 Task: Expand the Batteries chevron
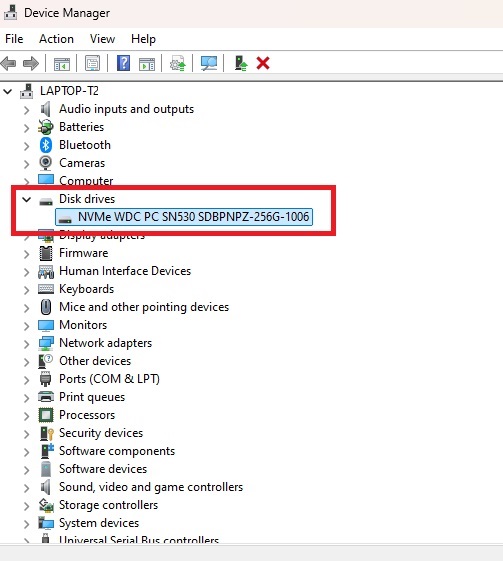click(26, 128)
